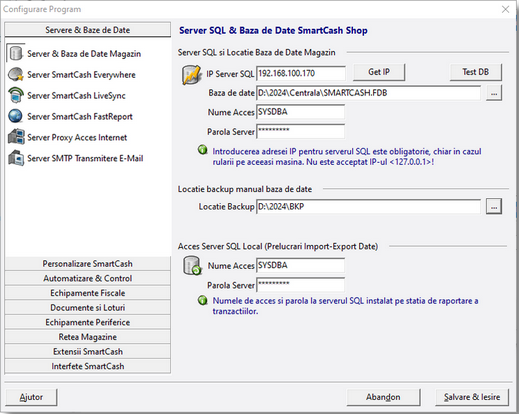The height and width of the screenshot is (414, 519).
Task: Open the Retea Magazine section
Action: click(x=88, y=337)
